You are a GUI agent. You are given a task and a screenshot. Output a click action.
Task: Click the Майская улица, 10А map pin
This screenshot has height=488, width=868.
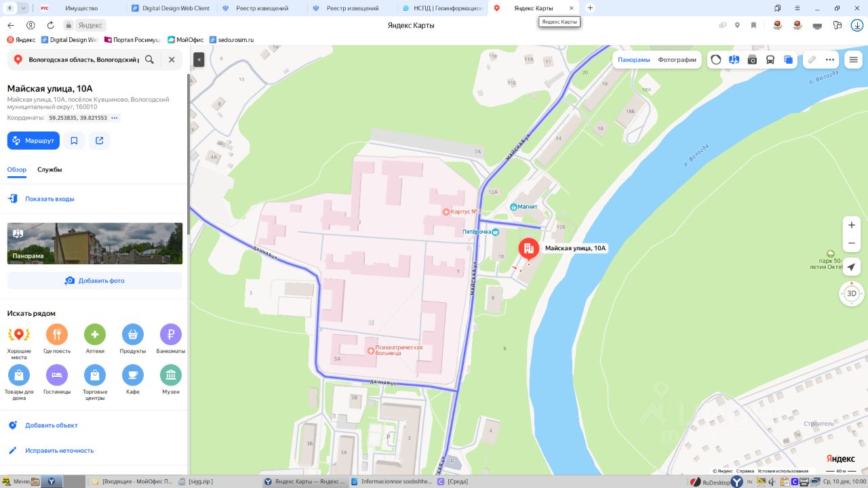coord(529,250)
